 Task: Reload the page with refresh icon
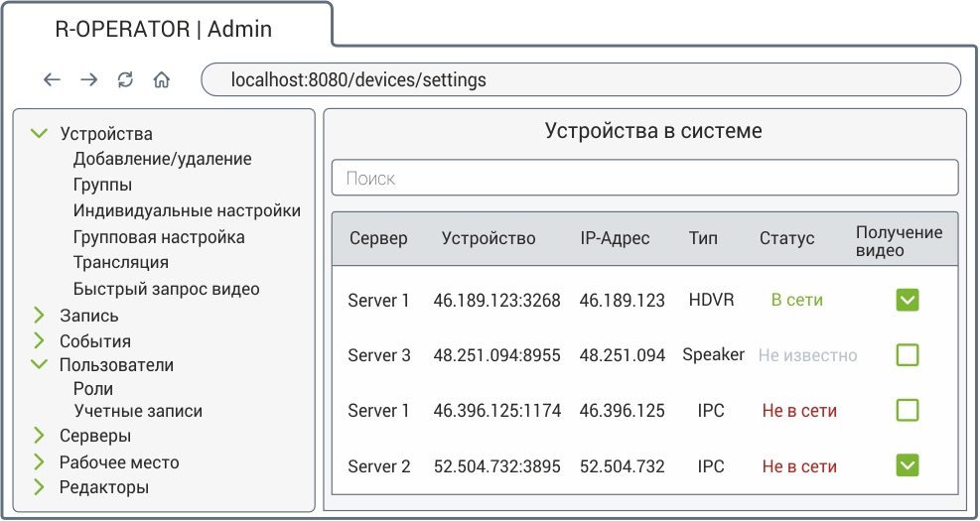tap(125, 80)
